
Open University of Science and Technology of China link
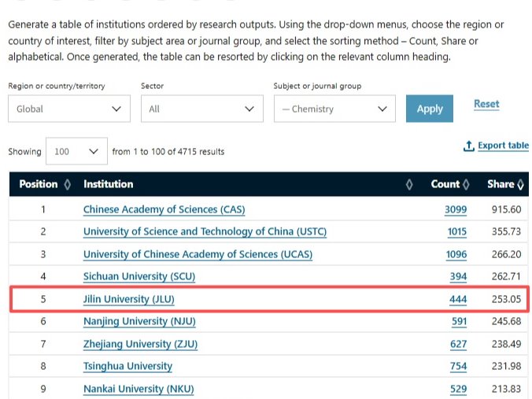(x=205, y=231)
